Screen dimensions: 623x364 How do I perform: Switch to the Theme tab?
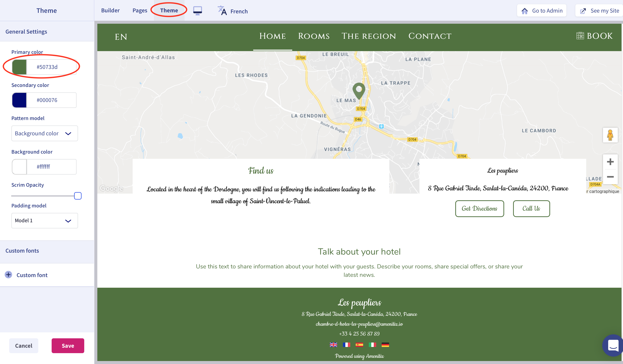169,10
